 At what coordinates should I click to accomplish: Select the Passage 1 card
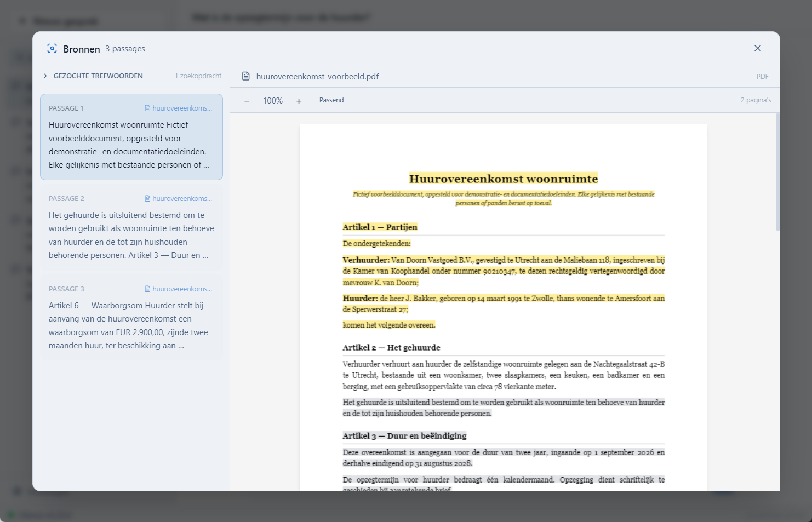tap(131, 137)
